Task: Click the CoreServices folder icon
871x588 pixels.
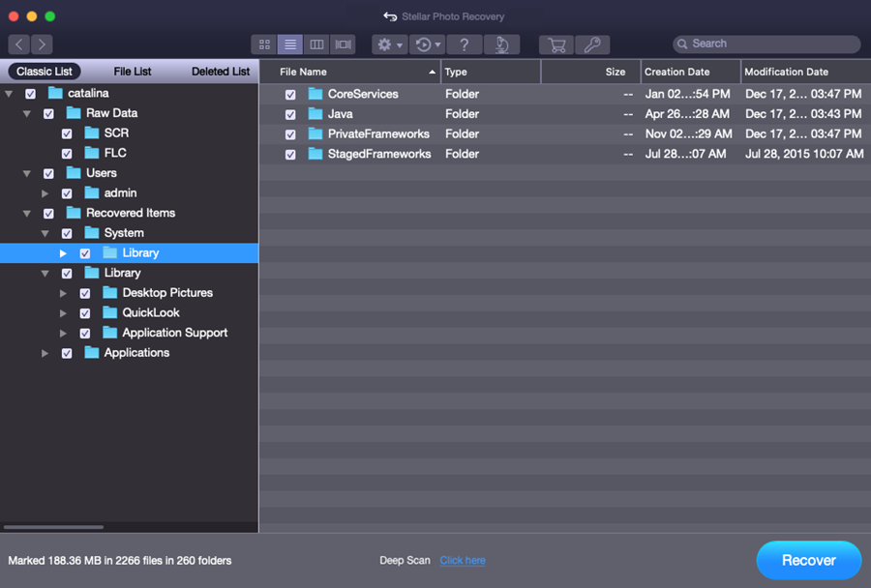Action: [x=315, y=93]
